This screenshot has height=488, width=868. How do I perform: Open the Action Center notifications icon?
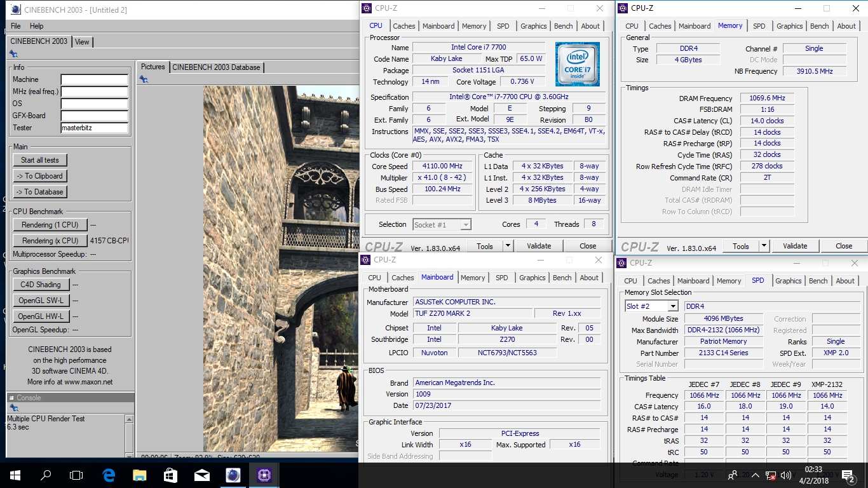(x=848, y=475)
